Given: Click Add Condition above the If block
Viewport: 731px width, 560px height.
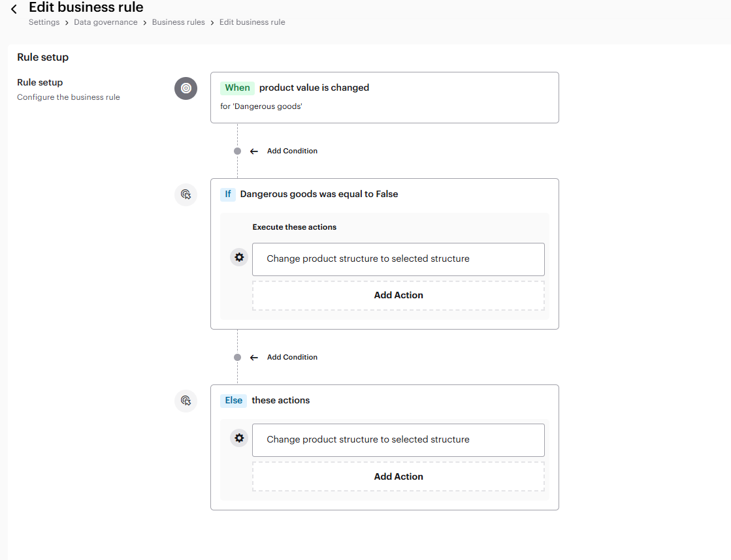Looking at the screenshot, I should (292, 151).
